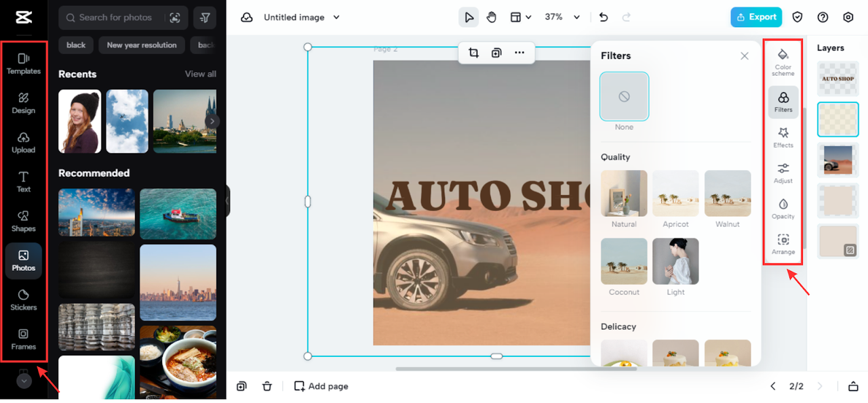
Task: Click the Export button
Action: point(756,18)
